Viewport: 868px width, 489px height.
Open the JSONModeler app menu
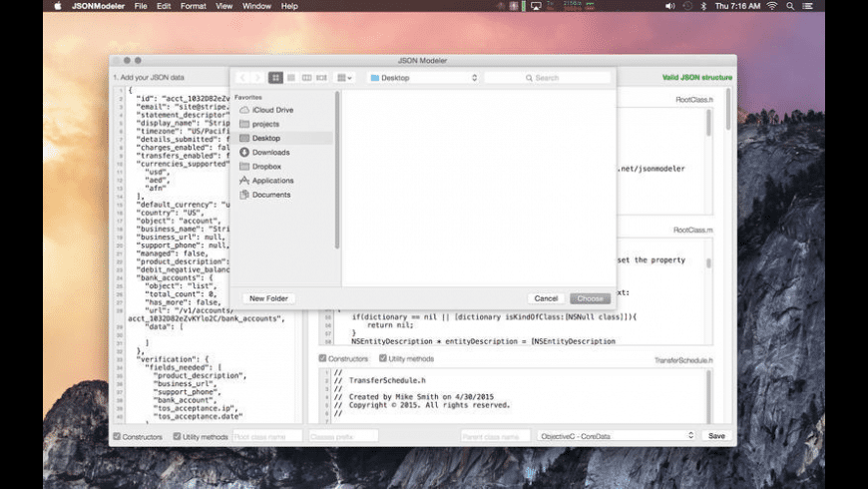(x=98, y=6)
